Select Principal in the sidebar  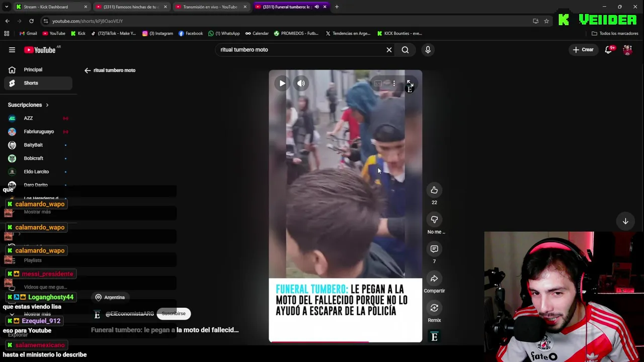(38, 69)
